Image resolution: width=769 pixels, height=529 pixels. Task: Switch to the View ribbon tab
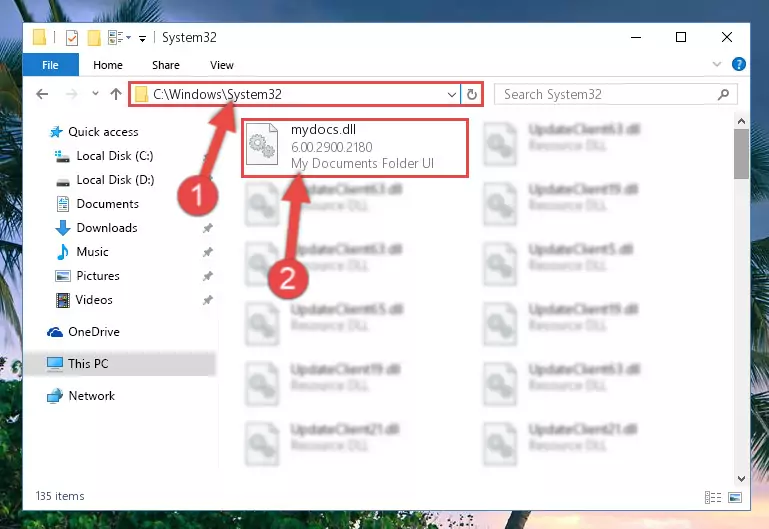pyautogui.click(x=222, y=65)
